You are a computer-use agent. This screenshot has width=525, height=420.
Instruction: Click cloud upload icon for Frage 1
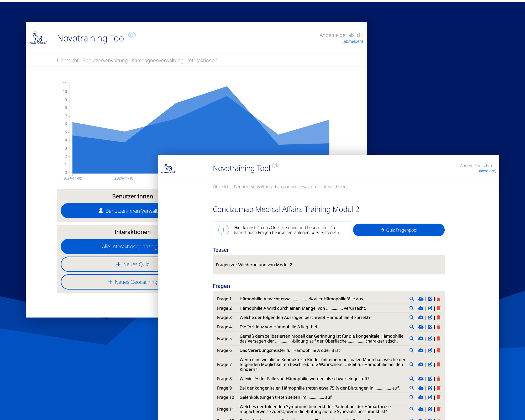click(421, 299)
